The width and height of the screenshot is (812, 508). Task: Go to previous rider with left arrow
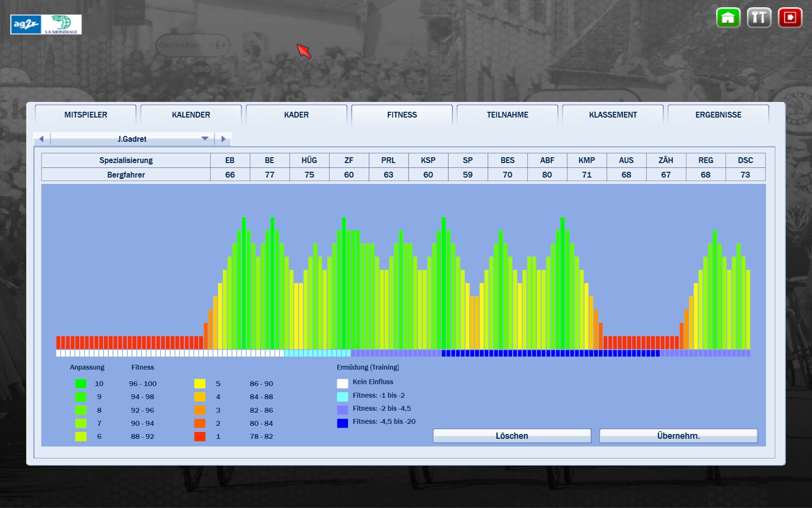click(42, 139)
